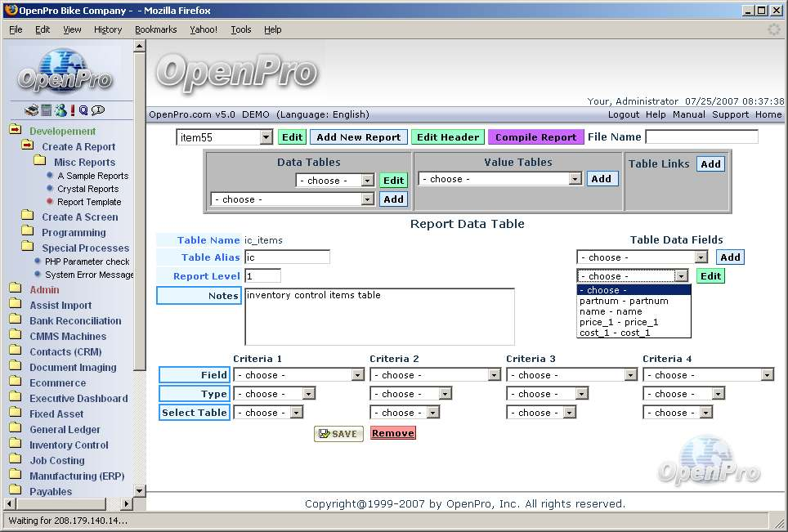This screenshot has height=532, width=788.
Task: Click the printer icon in sidebar toolbar
Action: pos(31,110)
